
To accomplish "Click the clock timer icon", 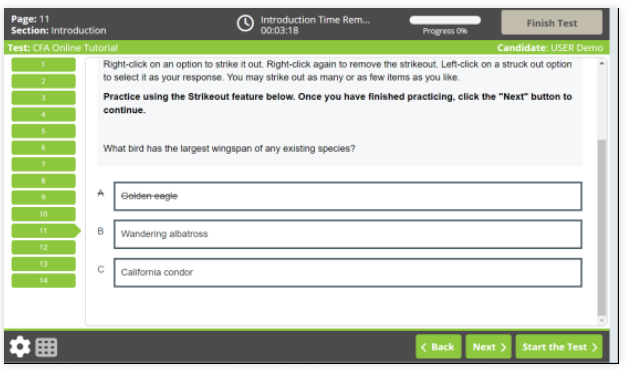I will coord(245,23).
